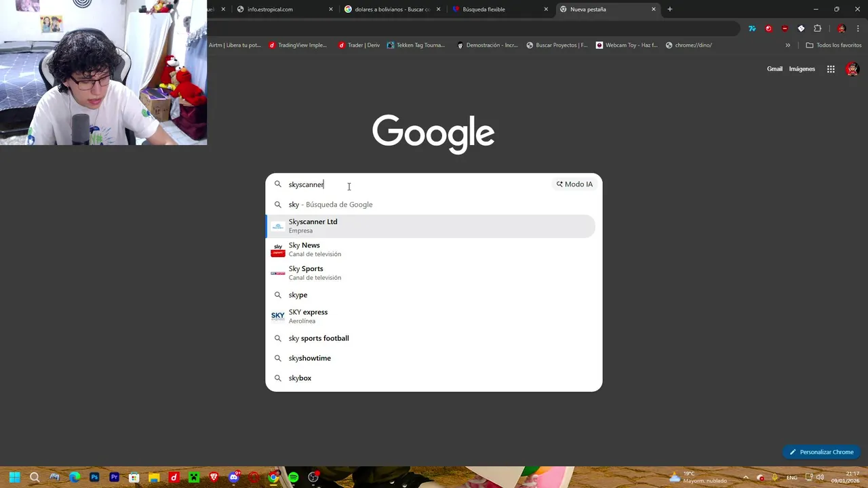Close the Búsqueda flexible tab
This screenshot has width=868, height=488.
pos(546,9)
